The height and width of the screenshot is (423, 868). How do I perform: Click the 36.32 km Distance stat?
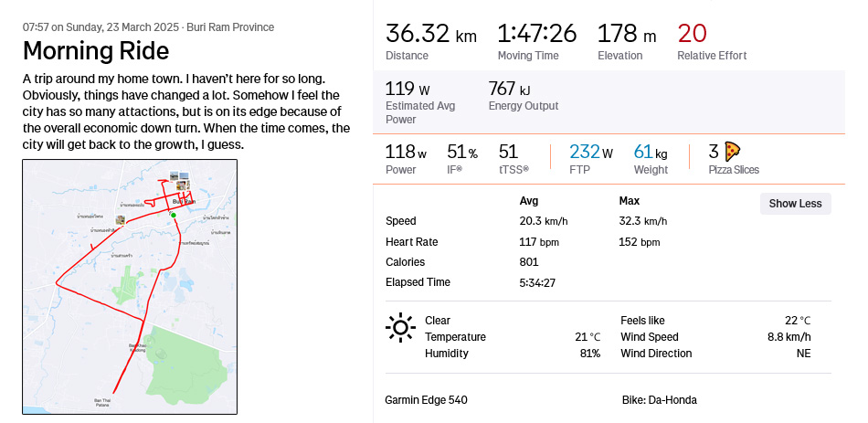430,35
